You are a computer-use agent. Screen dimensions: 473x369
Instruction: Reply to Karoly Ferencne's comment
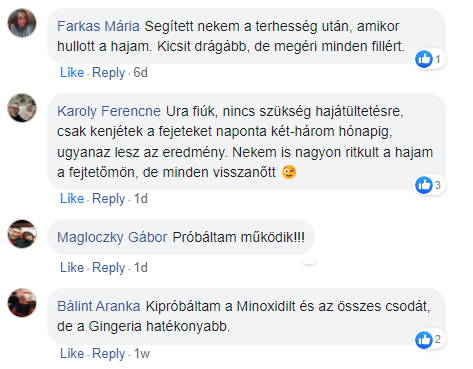click(108, 199)
